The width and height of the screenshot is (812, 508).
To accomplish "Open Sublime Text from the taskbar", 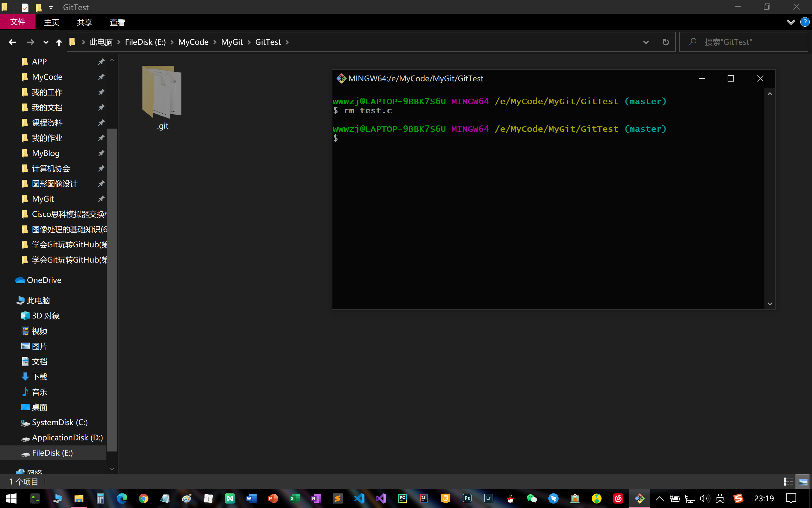I will click(x=337, y=498).
